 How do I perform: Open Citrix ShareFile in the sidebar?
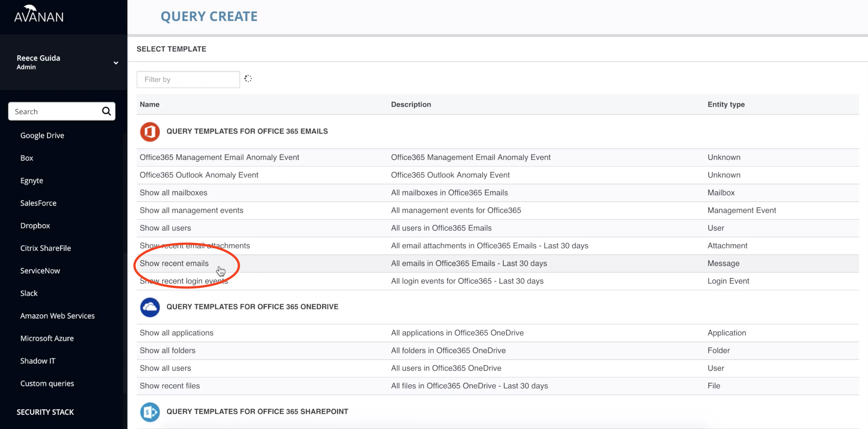click(46, 248)
